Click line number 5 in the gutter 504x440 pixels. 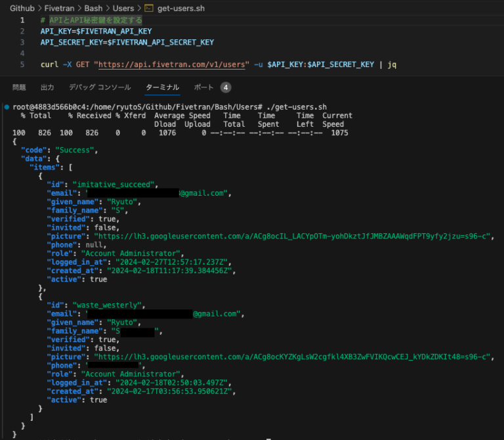22,64
